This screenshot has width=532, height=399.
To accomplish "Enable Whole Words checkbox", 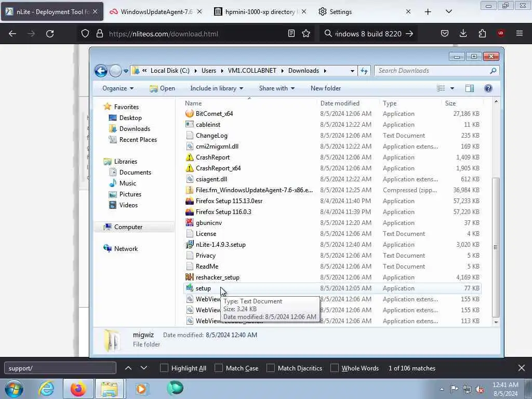I will 335,368.
